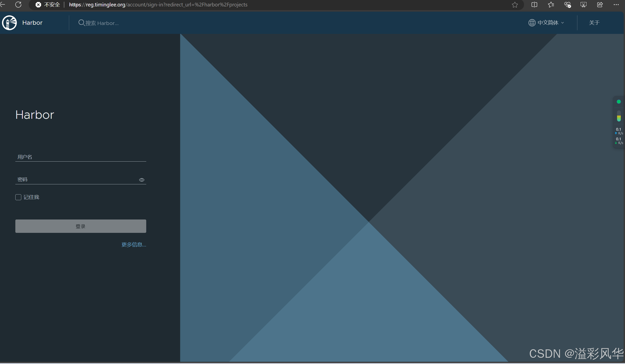Add the page to favorites with the star icon
The height and width of the screenshot is (364, 625).
click(515, 5)
